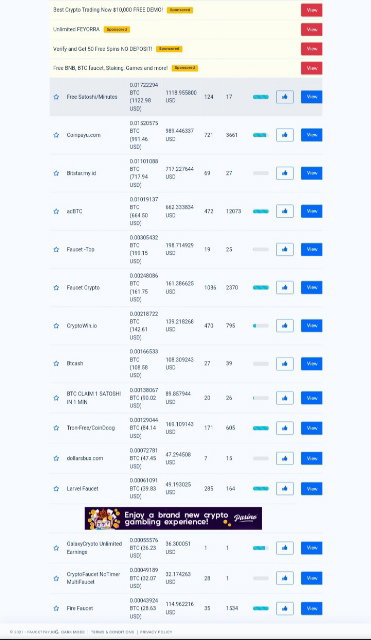View the Free BNB, BTC faucet sponsored listing
Image resolution: width=371 pixels, height=640 pixels.
[x=311, y=68]
